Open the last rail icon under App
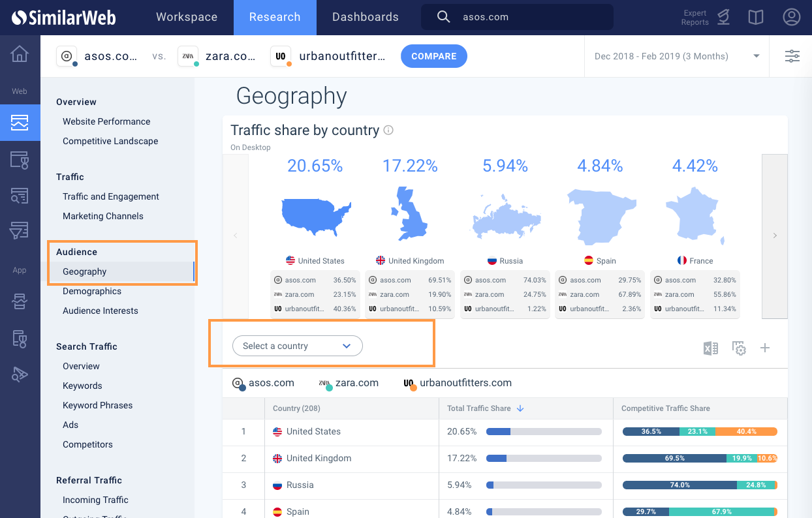Screen dimensions: 812x518 click(x=20, y=374)
